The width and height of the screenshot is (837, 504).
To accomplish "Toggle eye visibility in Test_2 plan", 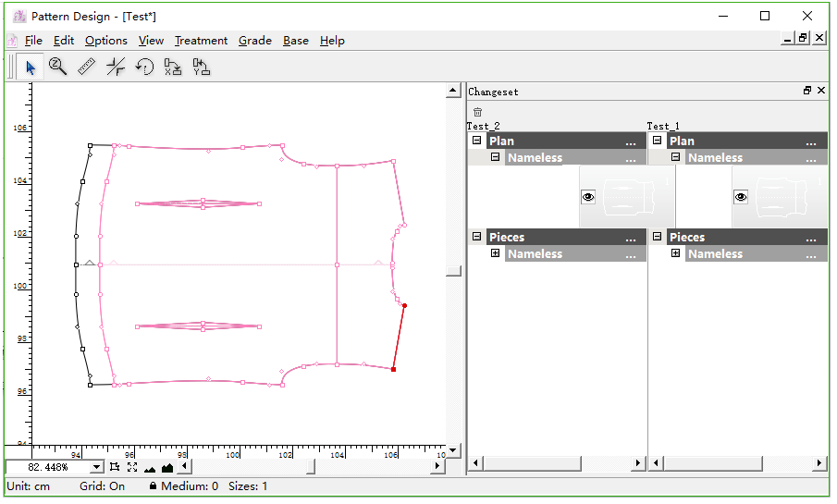I will [x=588, y=197].
